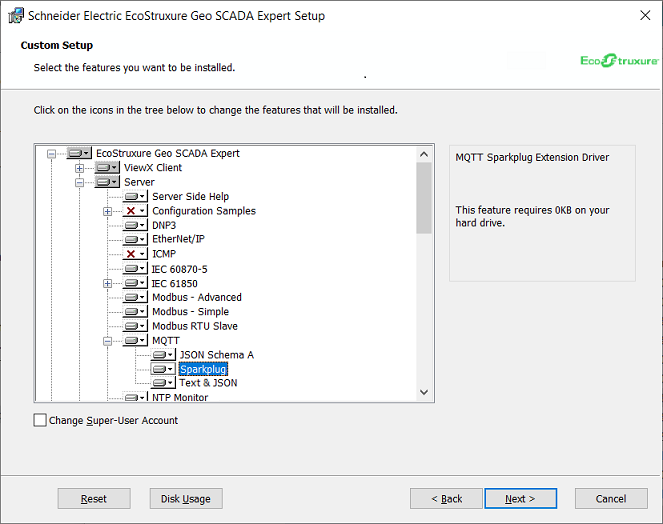This screenshot has width=663, height=524.
Task: Select the Modbus - Advanced item
Action: 196,298
